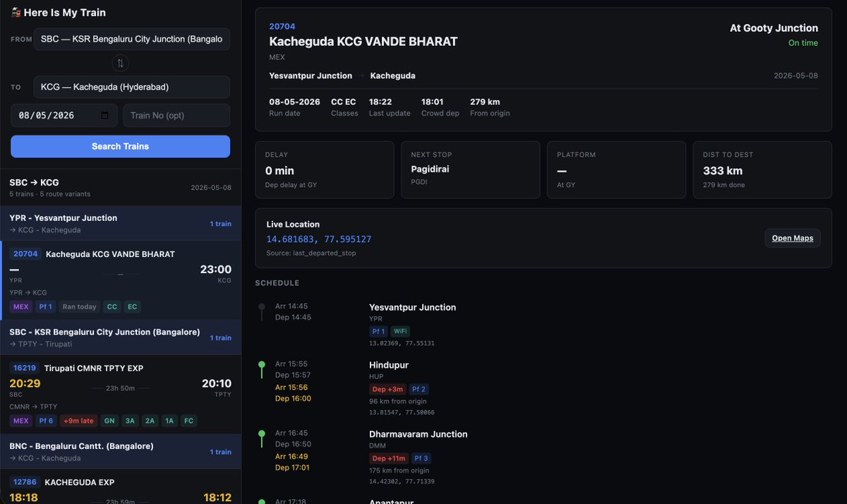Select the YPR - Yesvantpur Junction group header
847x504 pixels.
pyautogui.click(x=120, y=223)
